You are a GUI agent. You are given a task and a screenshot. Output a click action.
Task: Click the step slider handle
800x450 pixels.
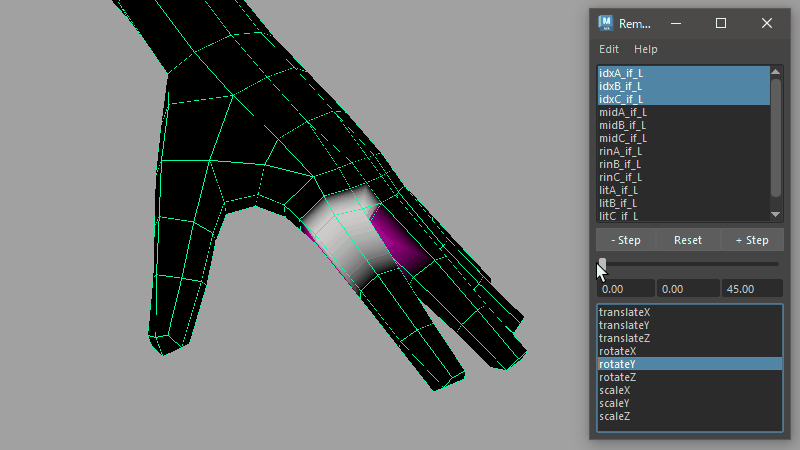602,264
